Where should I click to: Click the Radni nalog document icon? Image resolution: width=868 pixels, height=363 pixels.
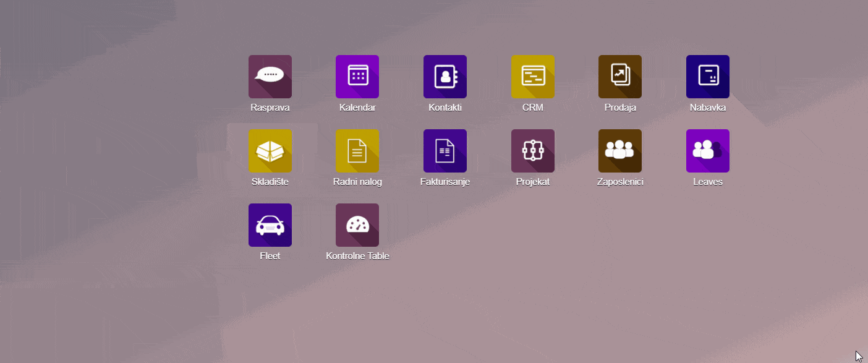pyautogui.click(x=357, y=151)
